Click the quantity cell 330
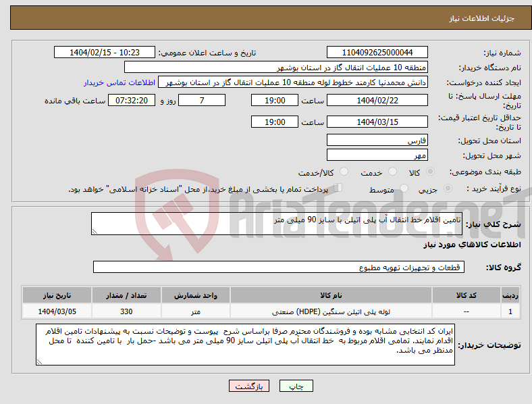The height and width of the screenshot is (404, 532). click(x=126, y=311)
